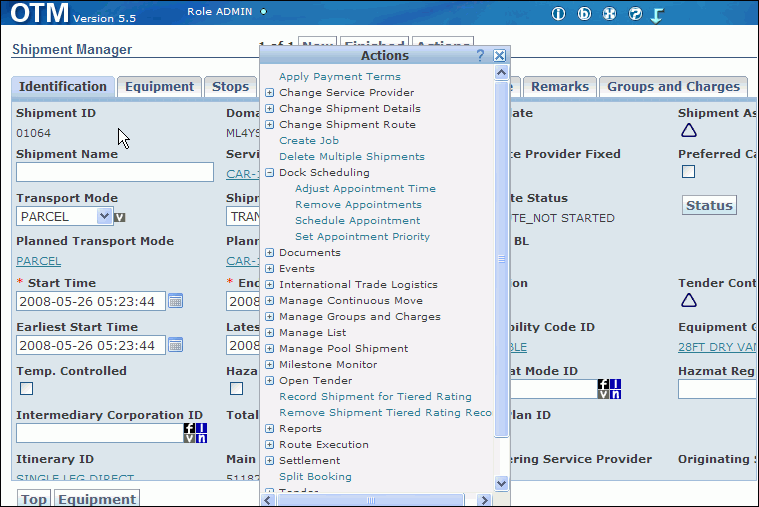
Task: Choose Set Appointment Priority
Action: coord(363,236)
